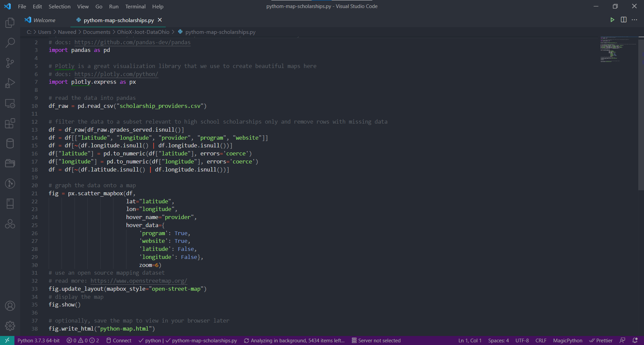Screen dimensions: 644x345
Task: Open the Source Control view
Action: (x=10, y=63)
